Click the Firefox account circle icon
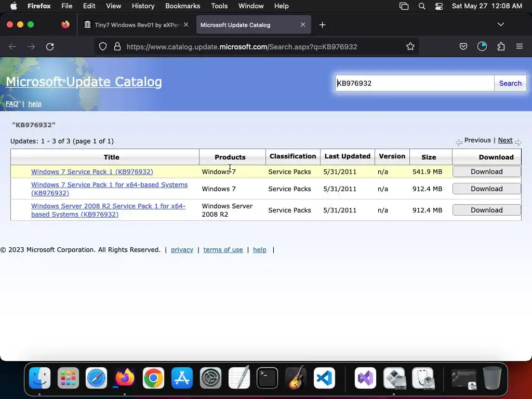Screen dimensions: 532x399 pyautogui.click(x=482, y=46)
